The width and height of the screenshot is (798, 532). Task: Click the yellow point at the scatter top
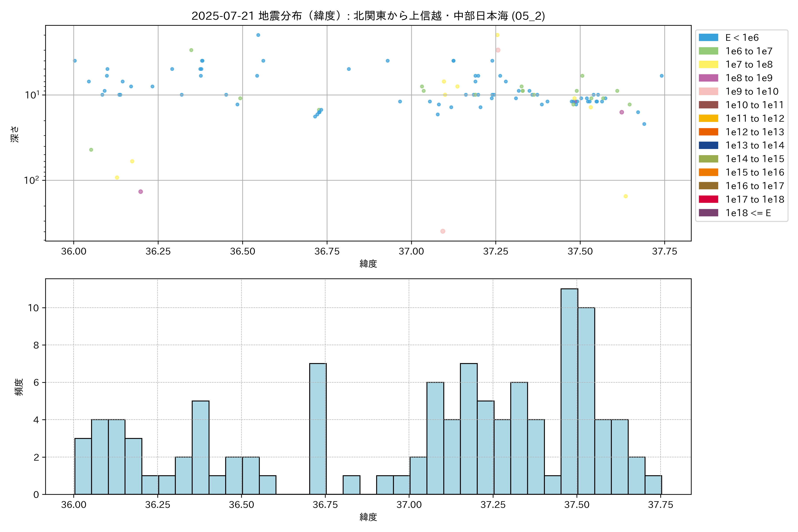point(497,35)
